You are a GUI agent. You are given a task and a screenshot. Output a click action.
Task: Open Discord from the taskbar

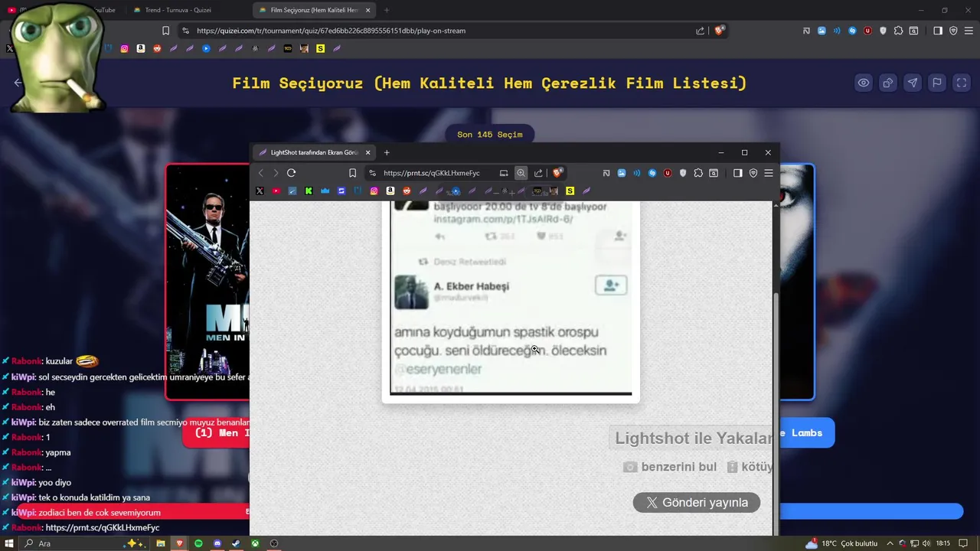[217, 543]
